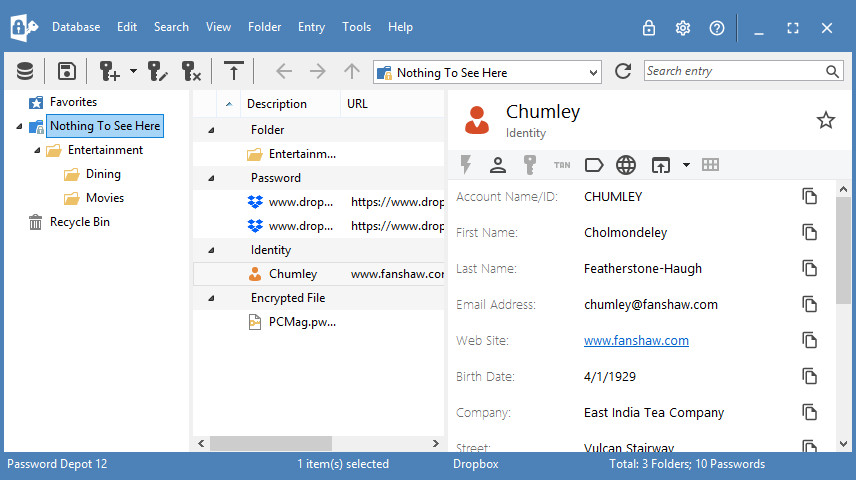Click the Save database icon
Screen dimensions: 856x480
tap(67, 72)
